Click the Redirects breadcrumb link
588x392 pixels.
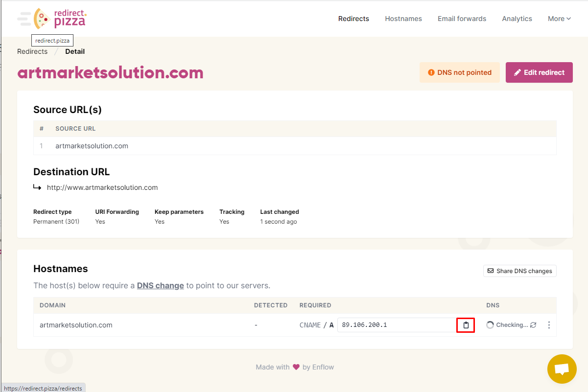click(x=32, y=51)
